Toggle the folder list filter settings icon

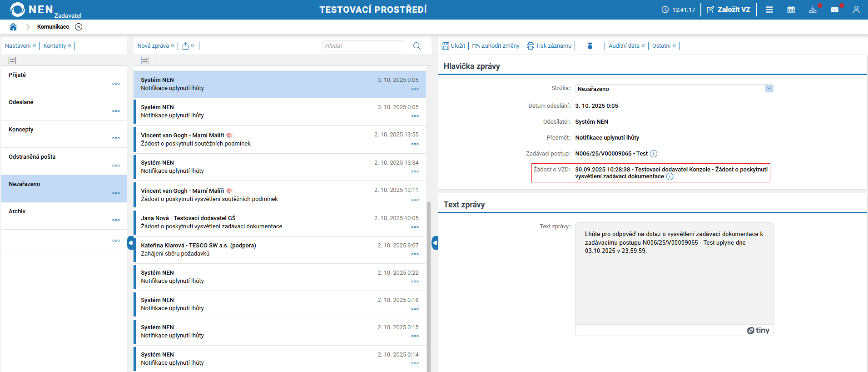[x=12, y=60]
